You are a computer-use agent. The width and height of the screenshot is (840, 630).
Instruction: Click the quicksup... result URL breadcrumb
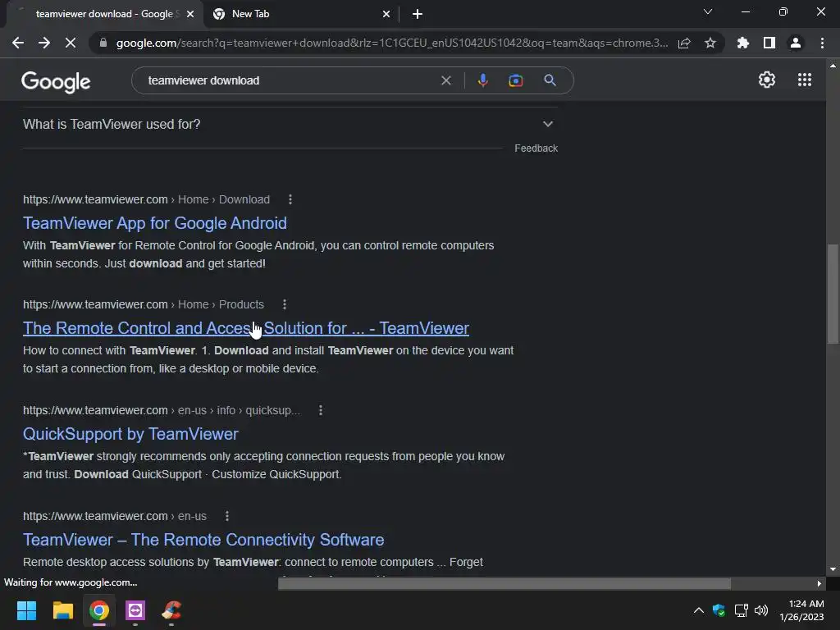[x=162, y=410]
